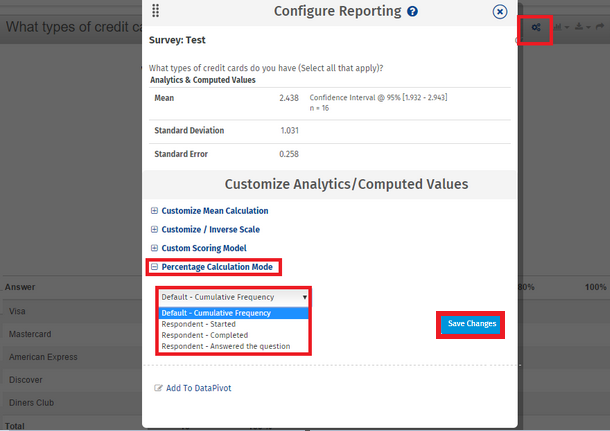Open the percentage calculation mode dropdown
Image resolution: width=610 pixels, height=431 pixels.
[x=234, y=297]
